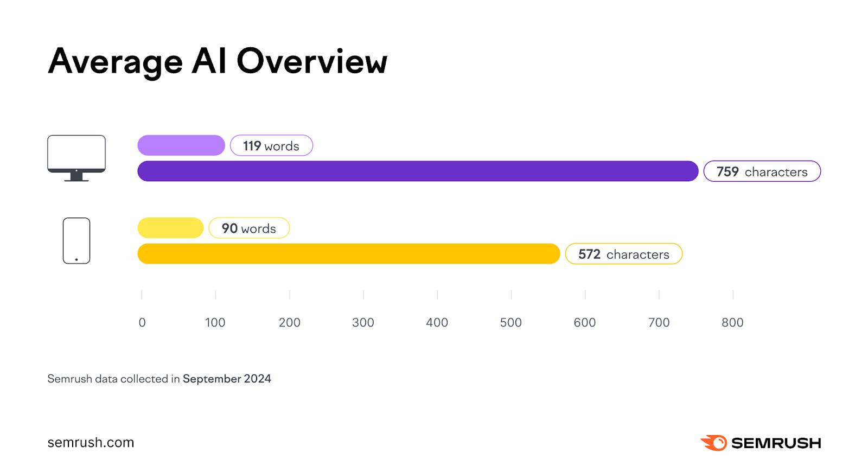Click the 200 axis label

[290, 323]
